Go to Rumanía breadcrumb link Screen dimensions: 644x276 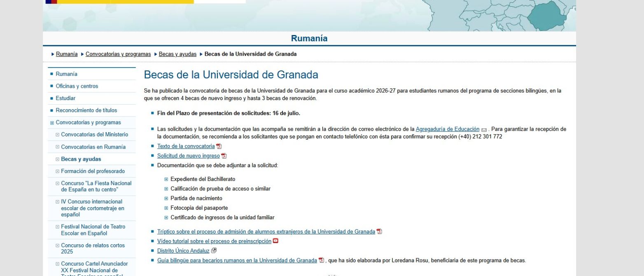click(x=67, y=54)
